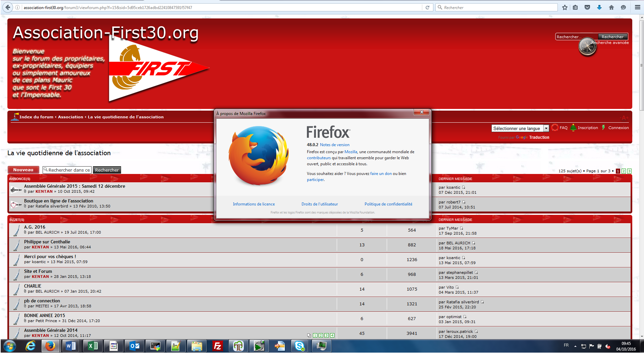Go to the Firefox home page
This screenshot has height=362, width=644.
611,7
